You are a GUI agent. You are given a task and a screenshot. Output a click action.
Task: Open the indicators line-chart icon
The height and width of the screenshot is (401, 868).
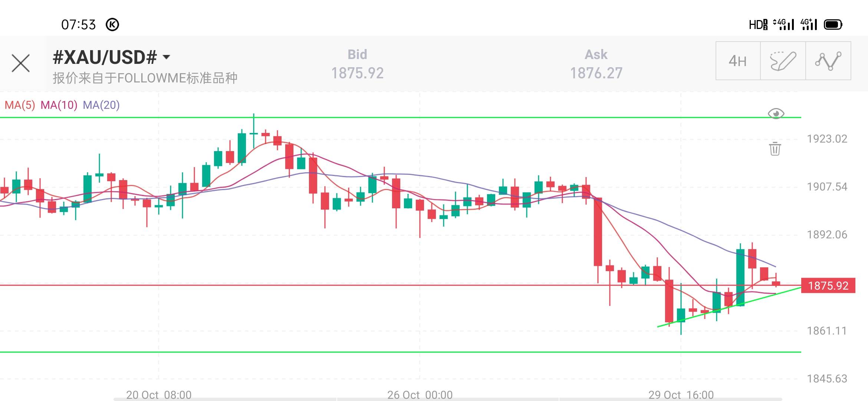828,61
